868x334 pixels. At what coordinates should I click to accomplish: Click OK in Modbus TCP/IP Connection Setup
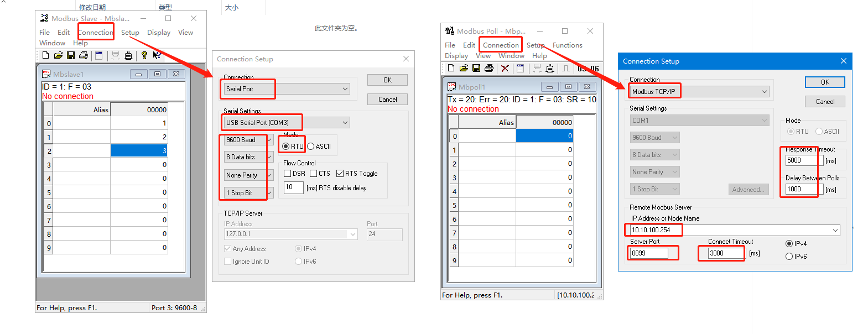(825, 82)
